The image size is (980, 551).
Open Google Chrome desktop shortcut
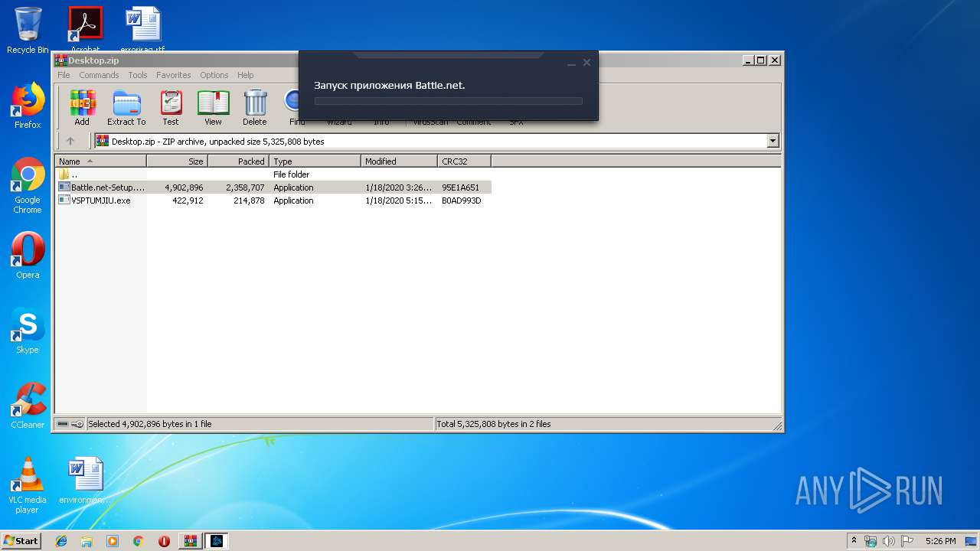28,185
